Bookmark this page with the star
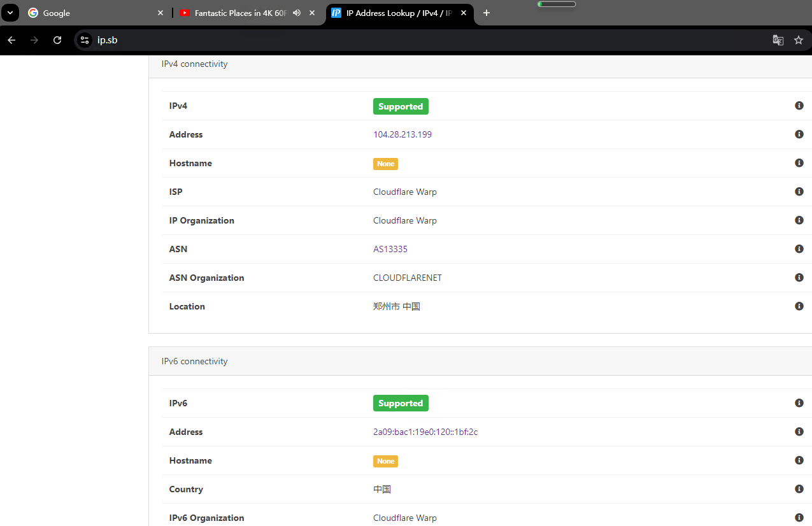Screen dimensions: 812x526 click(x=799, y=40)
